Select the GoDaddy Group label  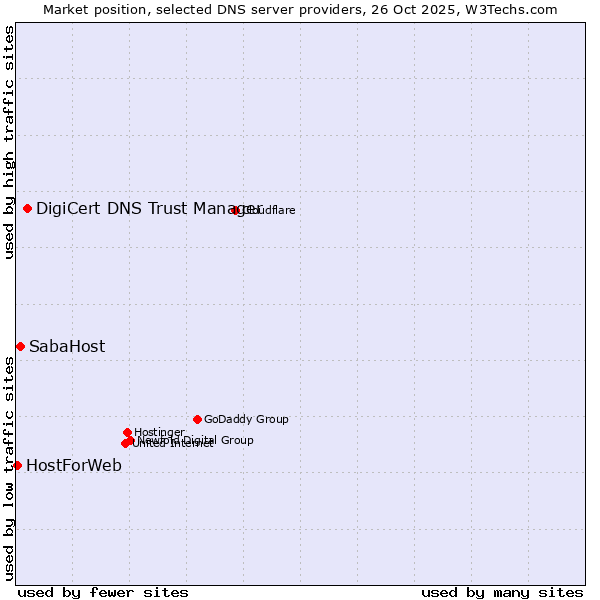(246, 420)
